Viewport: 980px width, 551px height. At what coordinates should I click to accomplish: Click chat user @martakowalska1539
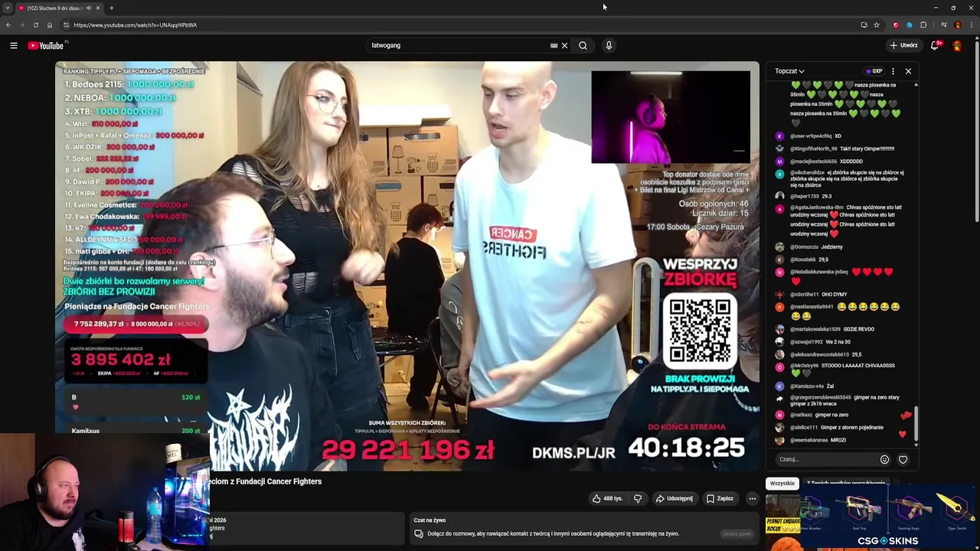point(815,329)
